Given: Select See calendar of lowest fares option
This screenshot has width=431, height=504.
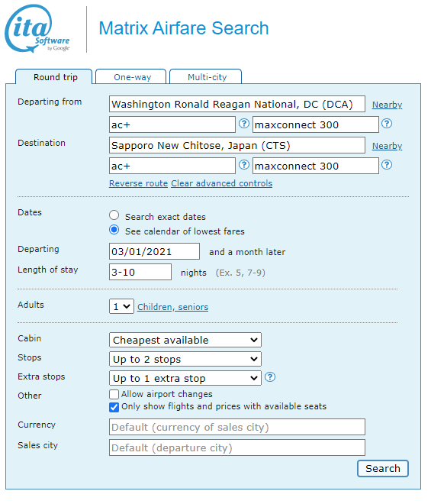Looking at the screenshot, I should [114, 230].
